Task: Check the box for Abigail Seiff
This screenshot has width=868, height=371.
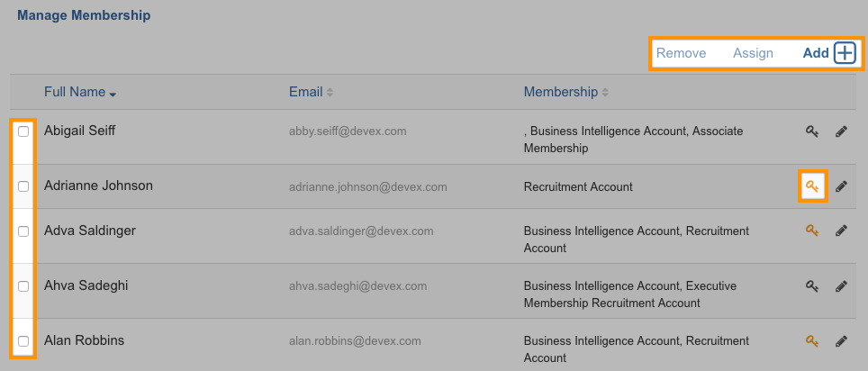Action: (x=23, y=131)
